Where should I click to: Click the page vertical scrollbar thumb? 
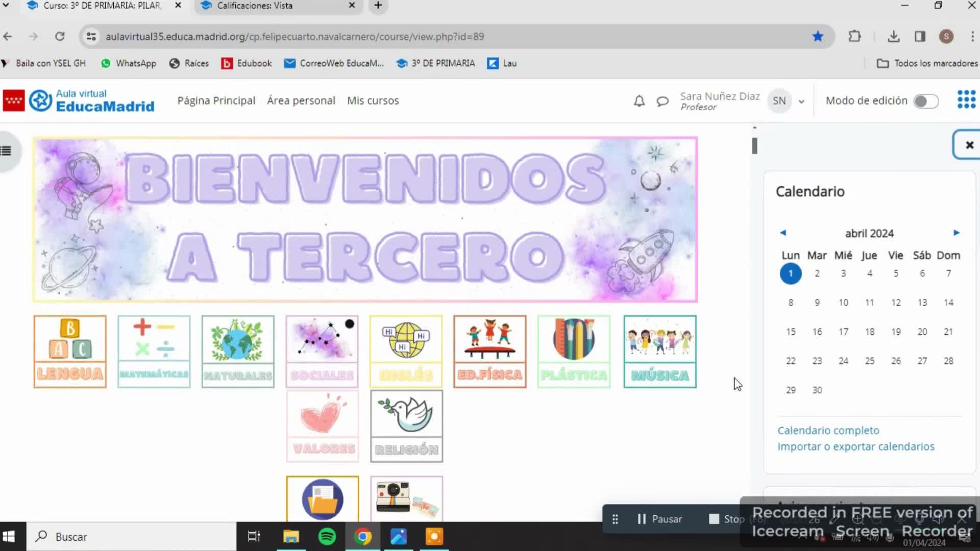[x=754, y=146]
